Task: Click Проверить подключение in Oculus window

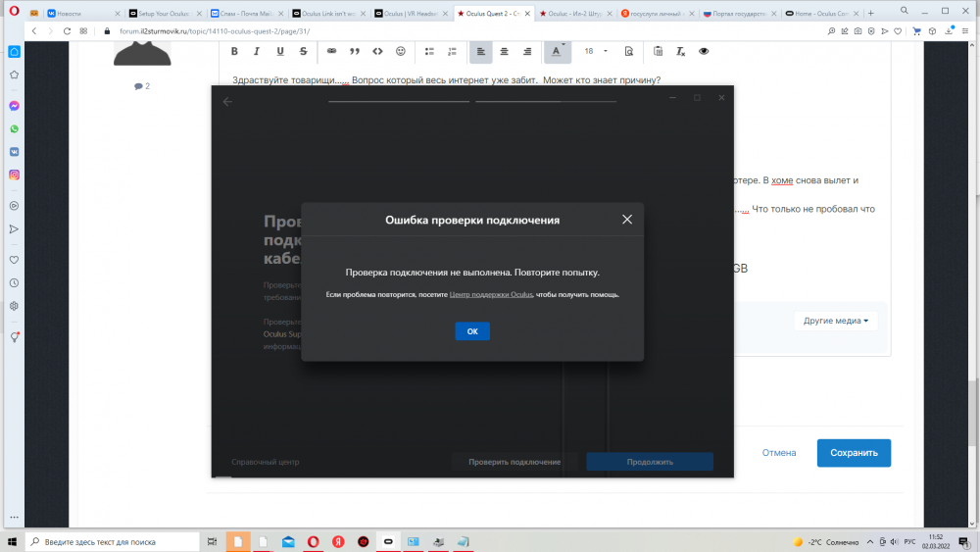Action: pyautogui.click(x=514, y=462)
